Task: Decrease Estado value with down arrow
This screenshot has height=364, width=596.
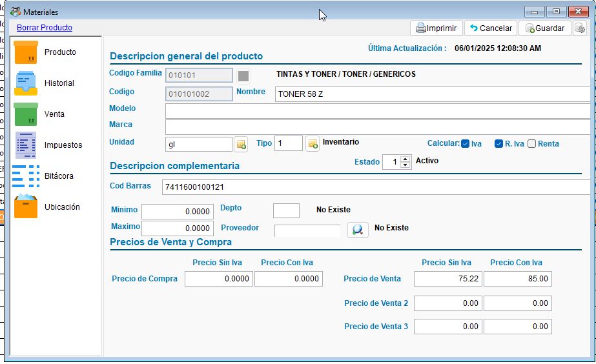Action: point(406,165)
